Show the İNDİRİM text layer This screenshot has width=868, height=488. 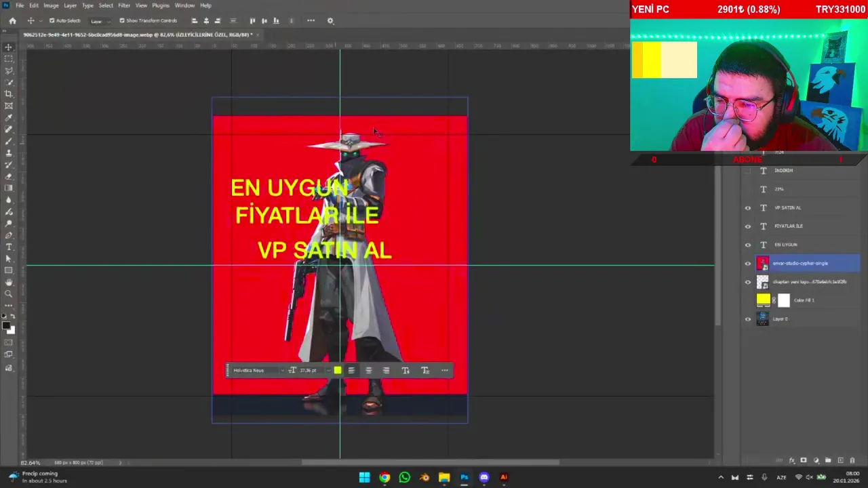pyautogui.click(x=748, y=171)
